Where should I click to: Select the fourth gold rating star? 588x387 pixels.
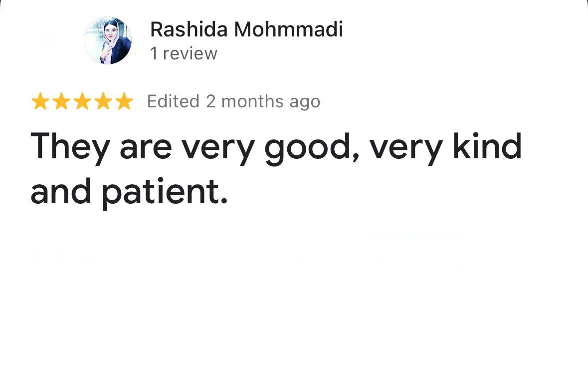[x=103, y=102]
